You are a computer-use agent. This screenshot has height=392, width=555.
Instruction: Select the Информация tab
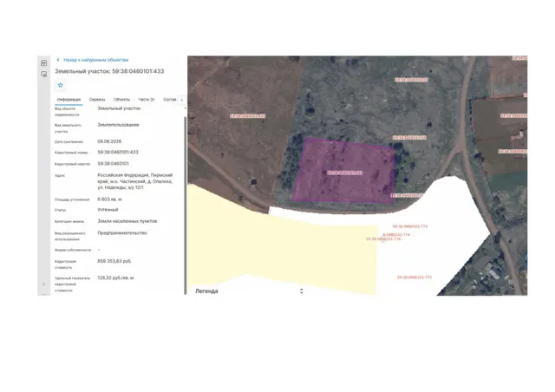(x=69, y=100)
